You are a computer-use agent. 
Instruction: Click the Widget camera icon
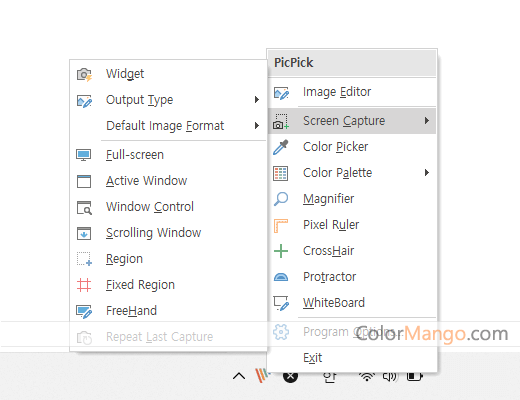(84, 74)
